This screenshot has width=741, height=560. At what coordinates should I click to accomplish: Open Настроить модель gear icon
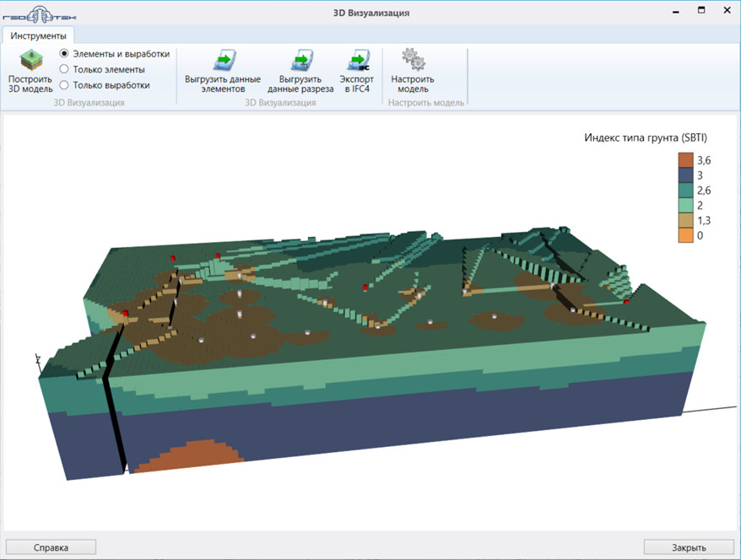tap(413, 61)
